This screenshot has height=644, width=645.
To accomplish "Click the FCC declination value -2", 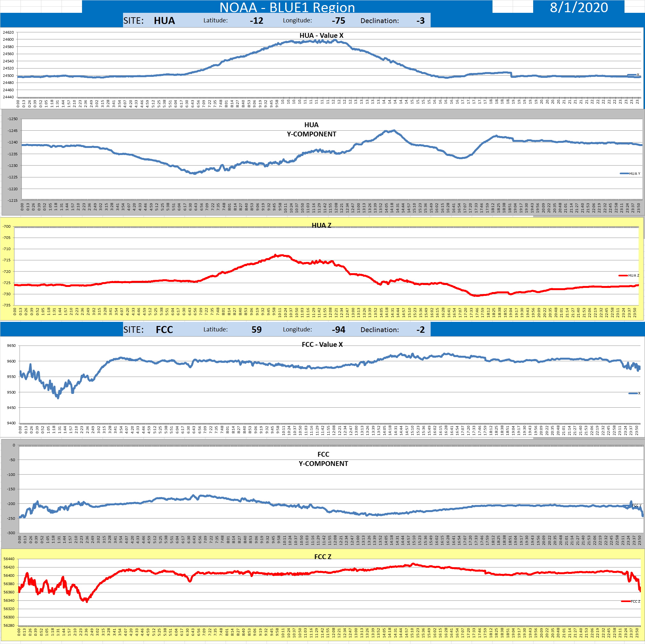I will [420, 330].
